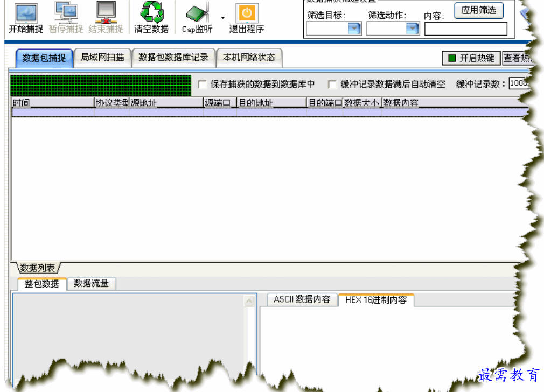The height and width of the screenshot is (392, 544).
Task: Click the 退出程序 power icon
Action: tap(247, 13)
